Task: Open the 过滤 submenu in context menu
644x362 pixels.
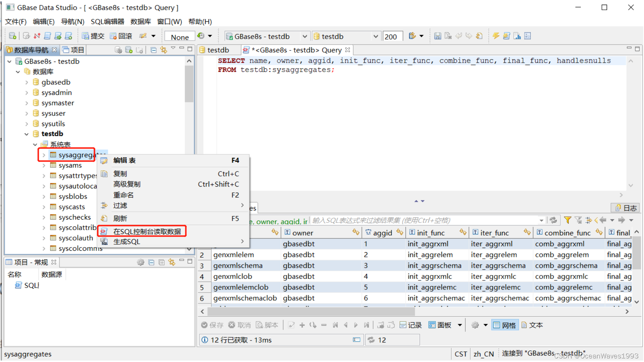Action: pos(173,205)
